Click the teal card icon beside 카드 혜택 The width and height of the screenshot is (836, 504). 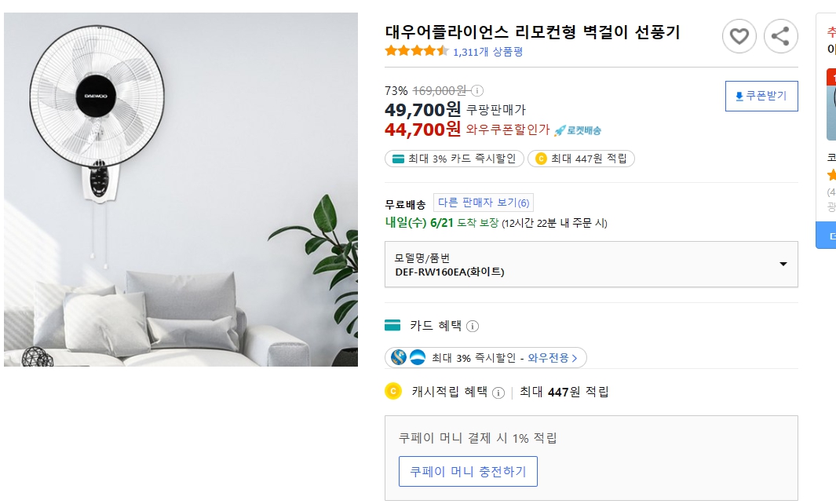(392, 325)
